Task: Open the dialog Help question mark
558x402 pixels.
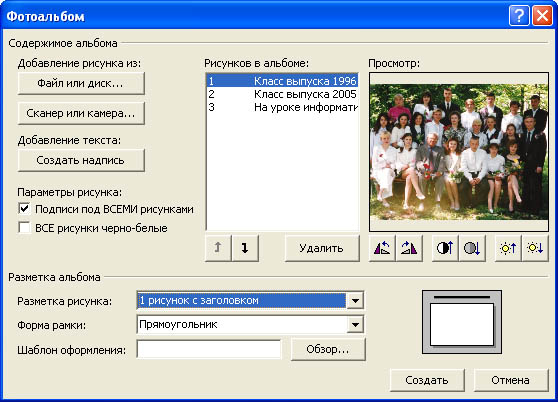Action: tap(519, 16)
